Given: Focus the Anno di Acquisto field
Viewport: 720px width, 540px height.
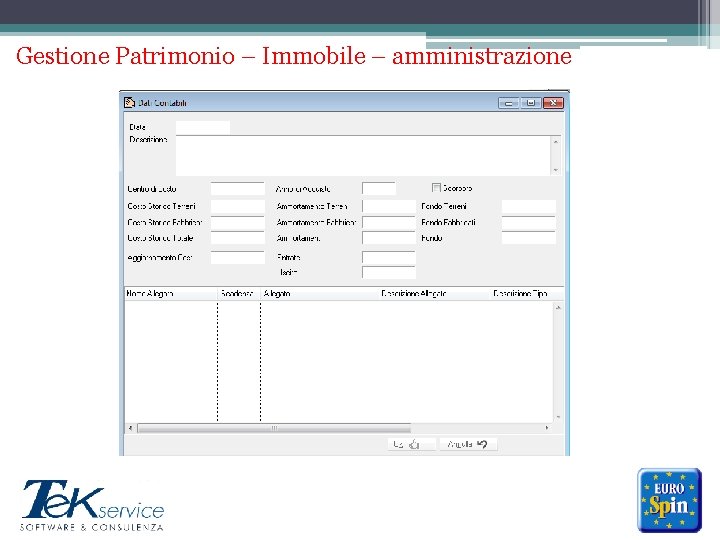Looking at the screenshot, I should point(379,189).
